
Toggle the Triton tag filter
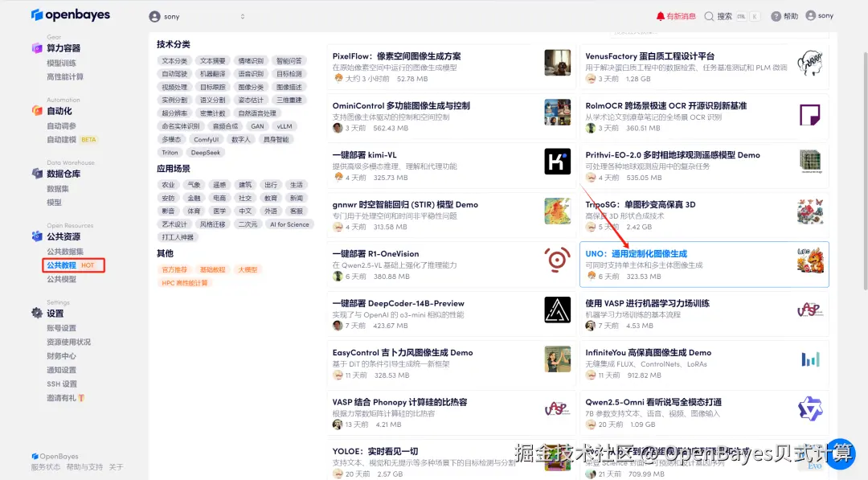tap(170, 152)
